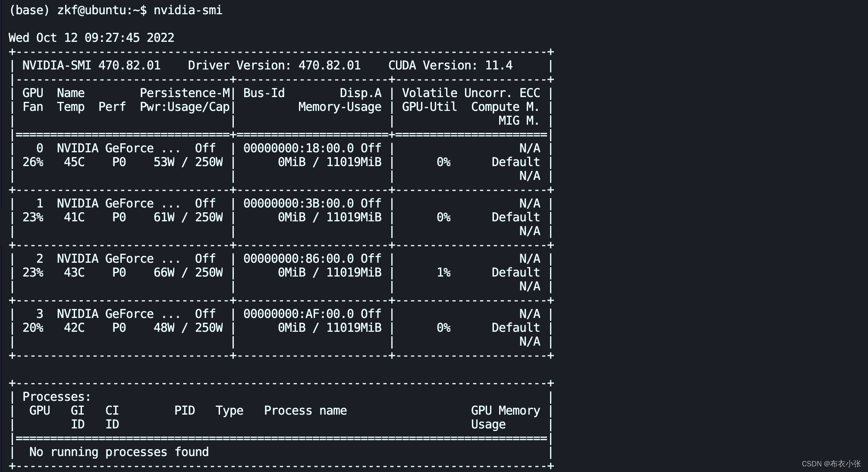Click the 20% fan speed value
The width and height of the screenshot is (868, 472).
point(33,327)
